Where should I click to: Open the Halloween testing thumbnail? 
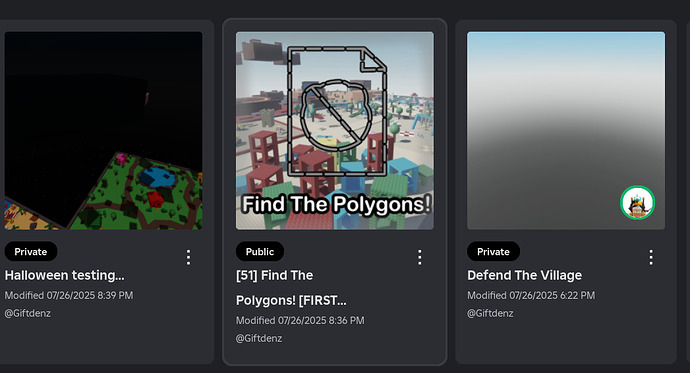point(103,131)
